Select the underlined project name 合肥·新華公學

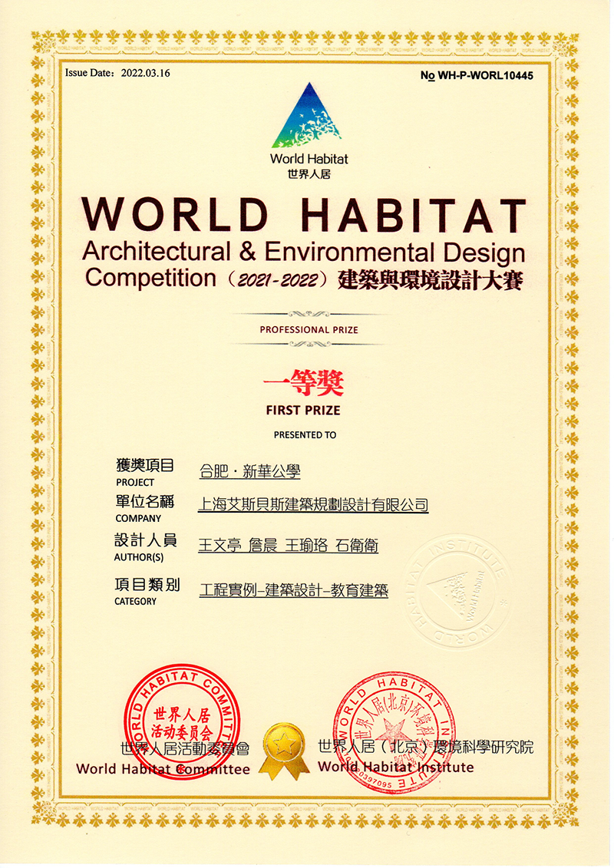(x=249, y=470)
